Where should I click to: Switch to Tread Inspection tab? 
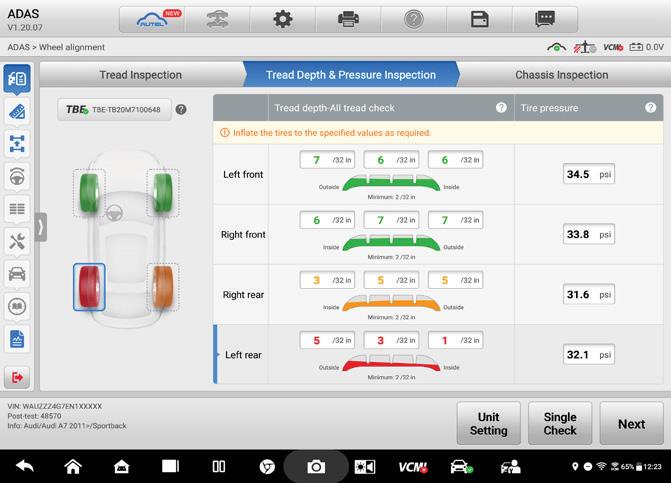point(141,75)
